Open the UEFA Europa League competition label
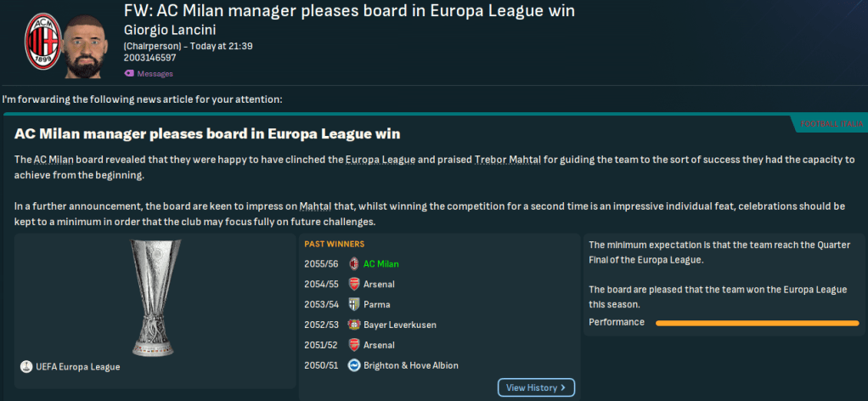This screenshot has width=868, height=401. 77,367
